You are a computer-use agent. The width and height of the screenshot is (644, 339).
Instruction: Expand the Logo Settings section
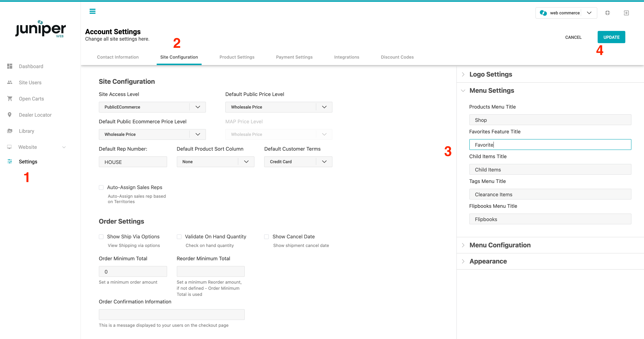(x=491, y=74)
